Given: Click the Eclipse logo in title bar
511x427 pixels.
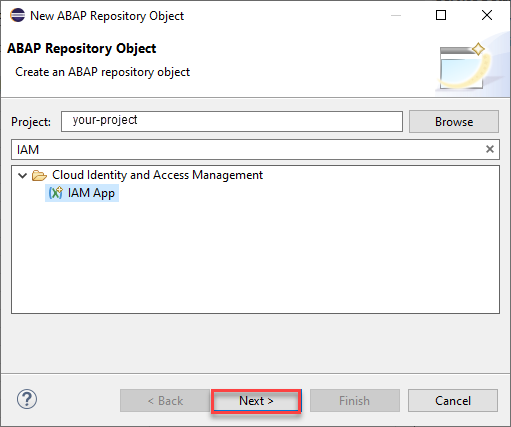Looking at the screenshot, I should [17, 15].
